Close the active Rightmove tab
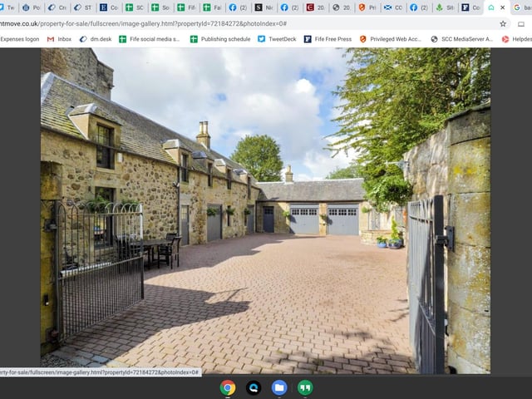The image size is (532, 399). [x=502, y=7]
